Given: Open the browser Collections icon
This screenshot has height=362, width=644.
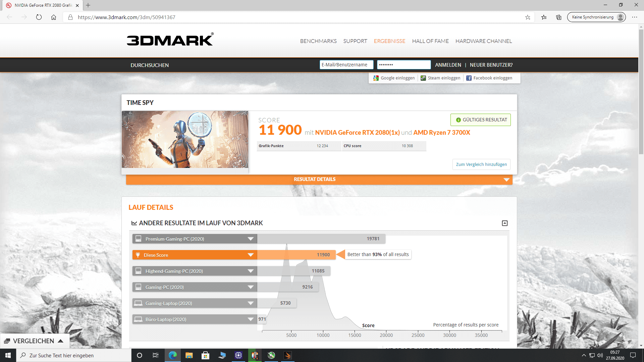Looking at the screenshot, I should pyautogui.click(x=558, y=17).
